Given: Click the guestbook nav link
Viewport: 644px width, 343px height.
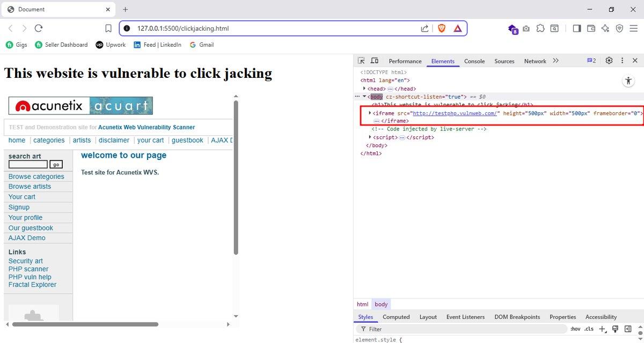Looking at the screenshot, I should coord(187,140).
